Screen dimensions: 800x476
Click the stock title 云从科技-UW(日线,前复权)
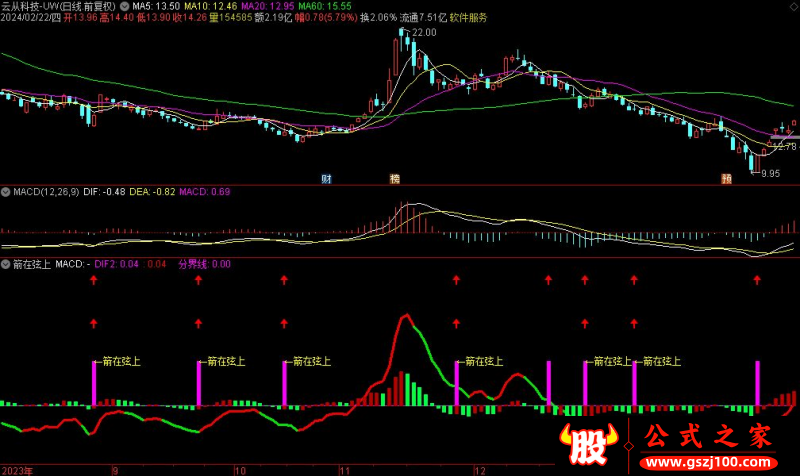click(x=59, y=6)
